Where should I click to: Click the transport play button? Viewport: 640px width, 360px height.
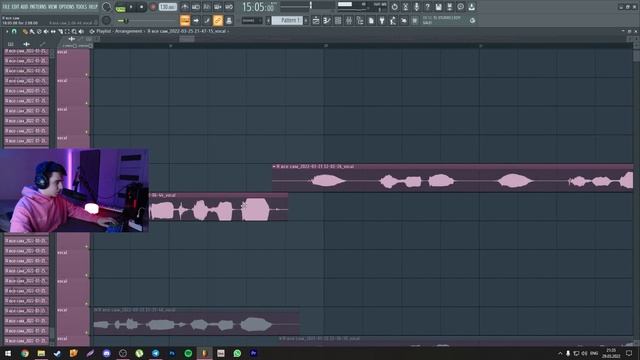(131, 7)
